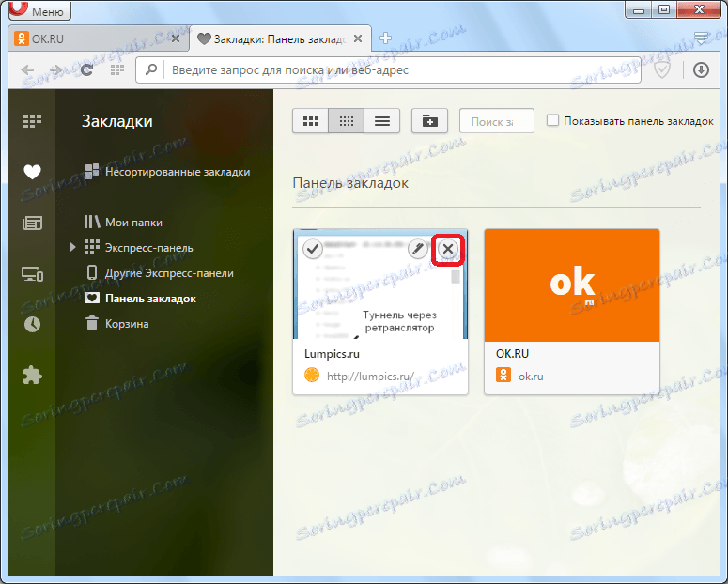Open Speed Dial from the sidebar
This screenshot has width=728, height=584.
[32, 122]
